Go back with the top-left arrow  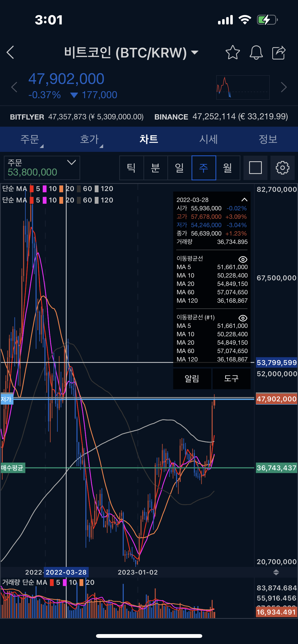point(10,52)
